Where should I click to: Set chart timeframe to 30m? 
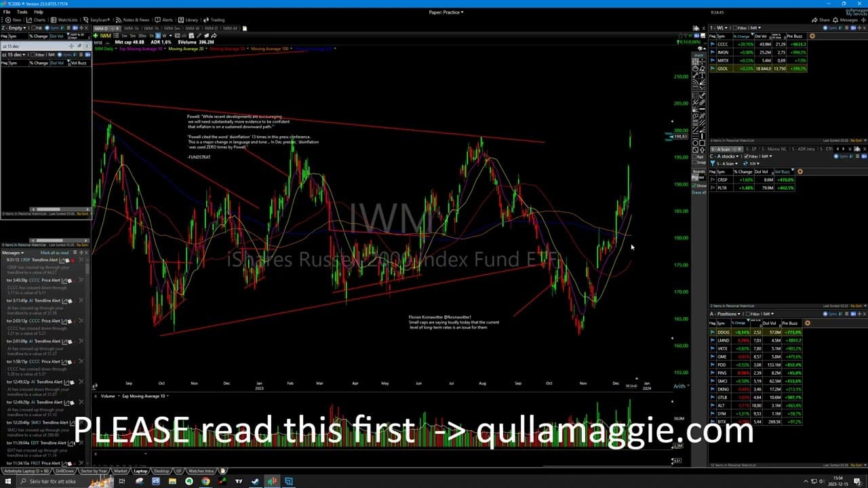[142, 35]
